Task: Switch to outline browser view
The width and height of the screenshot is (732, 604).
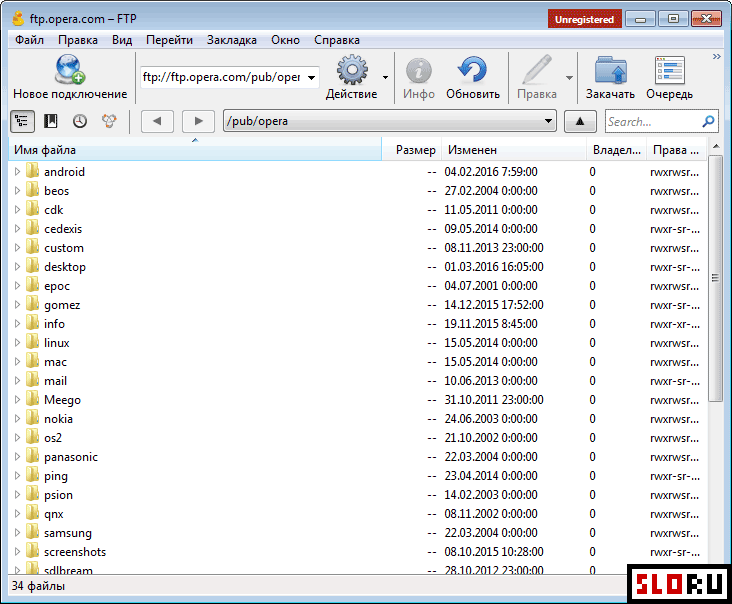Action: pyautogui.click(x=22, y=121)
